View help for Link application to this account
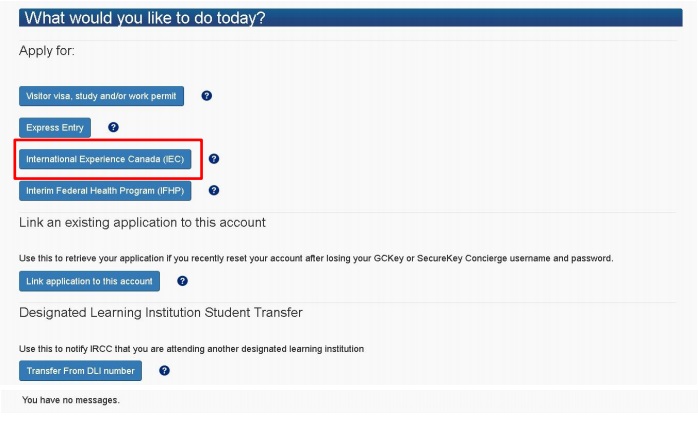The height and width of the screenshot is (439, 698). pyautogui.click(x=183, y=281)
